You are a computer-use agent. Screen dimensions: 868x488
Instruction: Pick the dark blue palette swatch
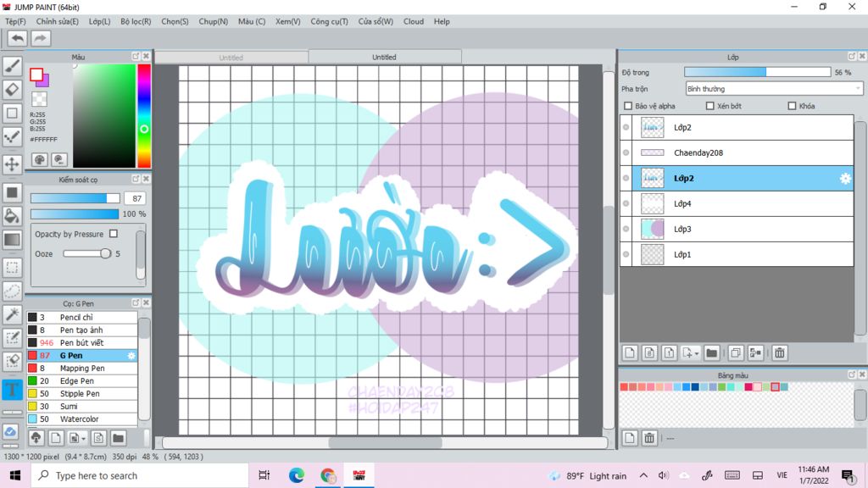[x=695, y=386]
